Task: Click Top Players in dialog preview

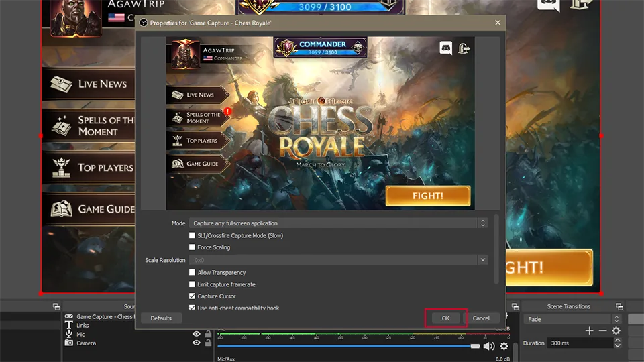Action: [x=197, y=140]
